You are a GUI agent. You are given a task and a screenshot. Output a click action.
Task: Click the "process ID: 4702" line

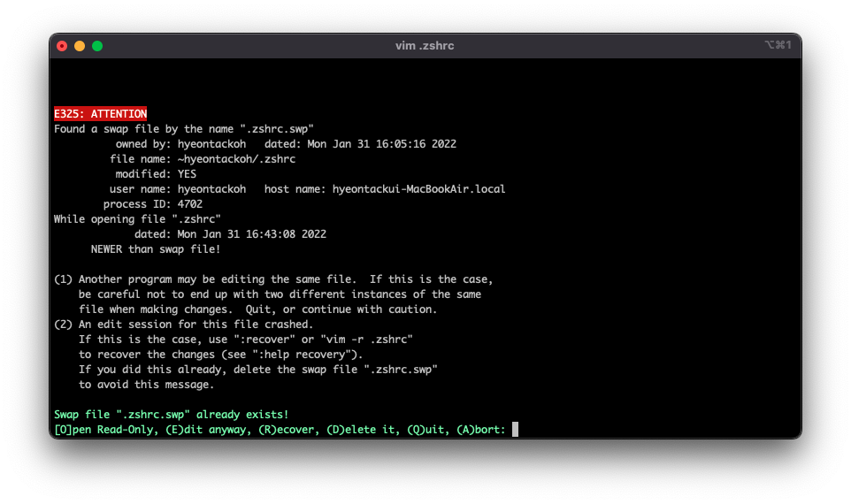[x=152, y=204]
